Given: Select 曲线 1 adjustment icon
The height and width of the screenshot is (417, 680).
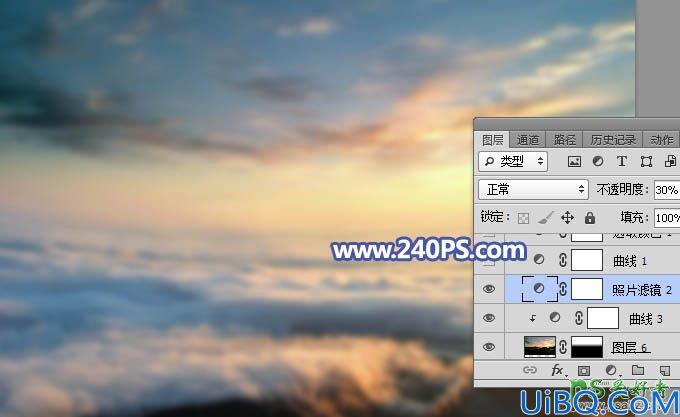Looking at the screenshot, I should [539, 260].
